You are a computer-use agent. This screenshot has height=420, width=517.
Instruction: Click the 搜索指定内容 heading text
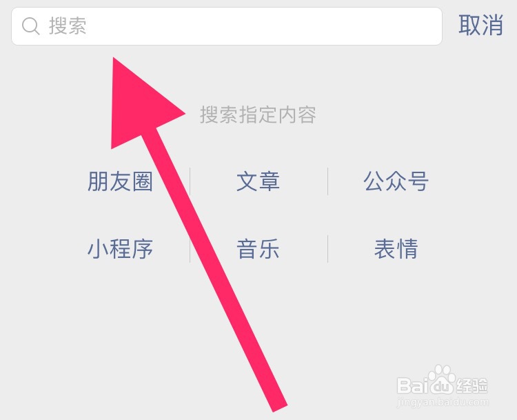pos(258,114)
